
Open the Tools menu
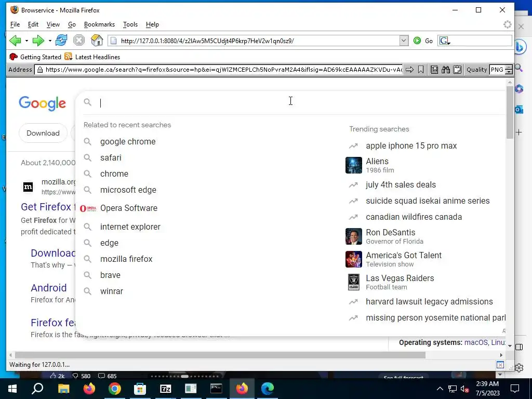tap(130, 24)
